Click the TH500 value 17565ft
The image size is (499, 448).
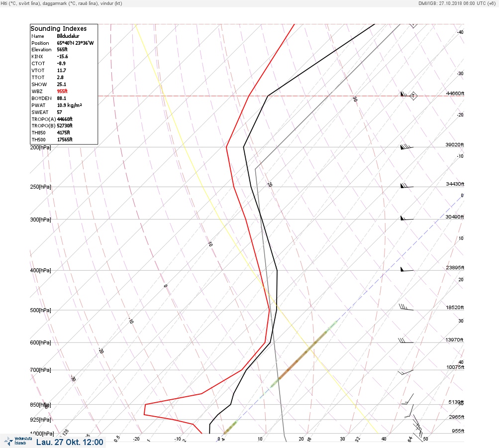[x=65, y=140]
